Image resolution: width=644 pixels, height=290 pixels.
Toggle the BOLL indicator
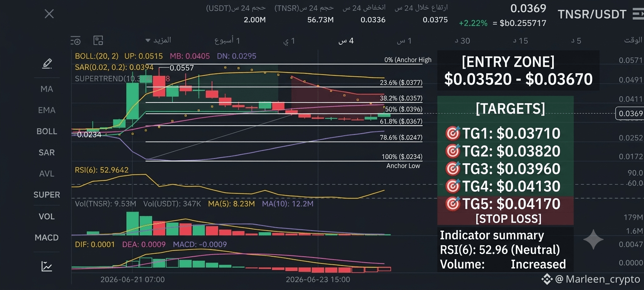[47, 131]
